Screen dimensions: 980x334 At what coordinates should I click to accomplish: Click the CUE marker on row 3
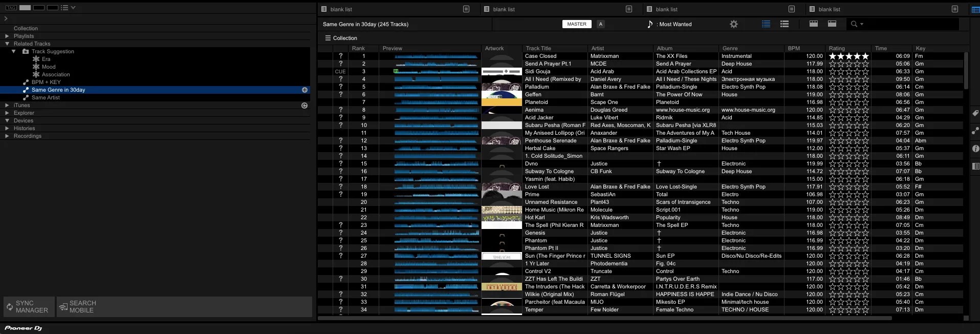[340, 72]
